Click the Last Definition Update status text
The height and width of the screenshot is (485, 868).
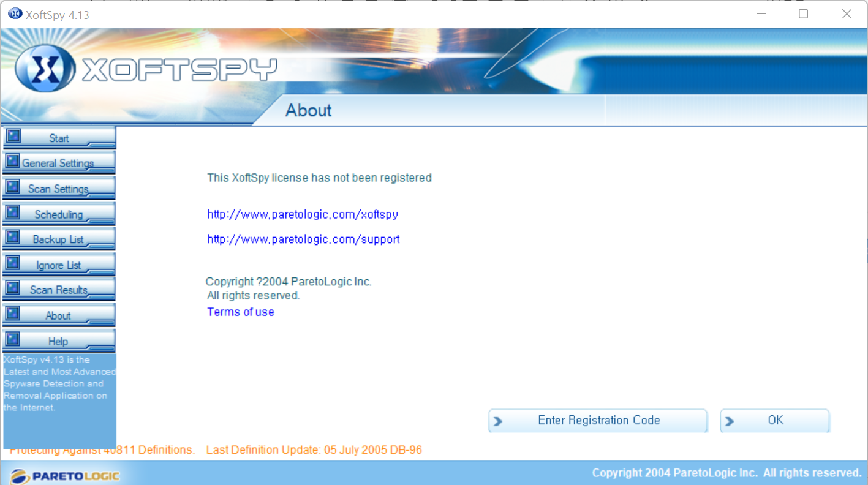point(314,450)
